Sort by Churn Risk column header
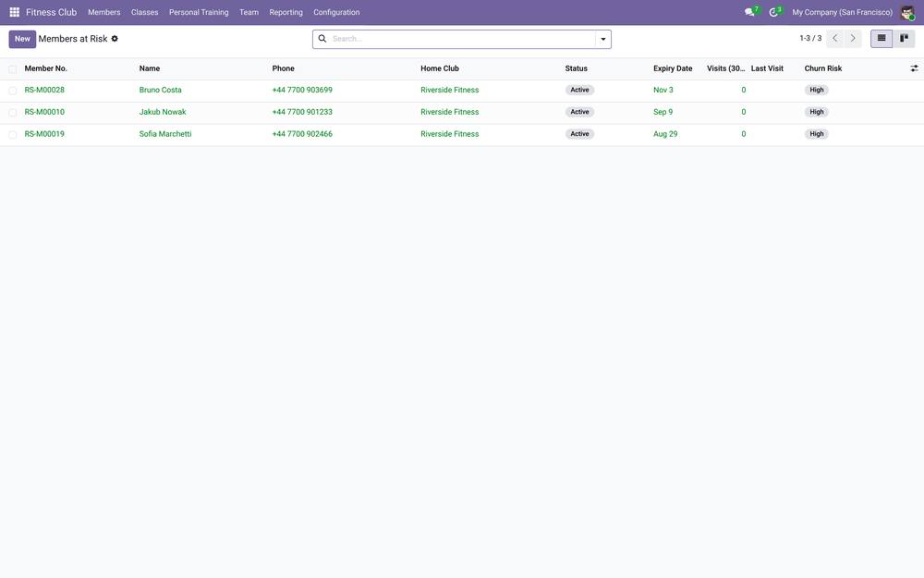 [x=823, y=68]
